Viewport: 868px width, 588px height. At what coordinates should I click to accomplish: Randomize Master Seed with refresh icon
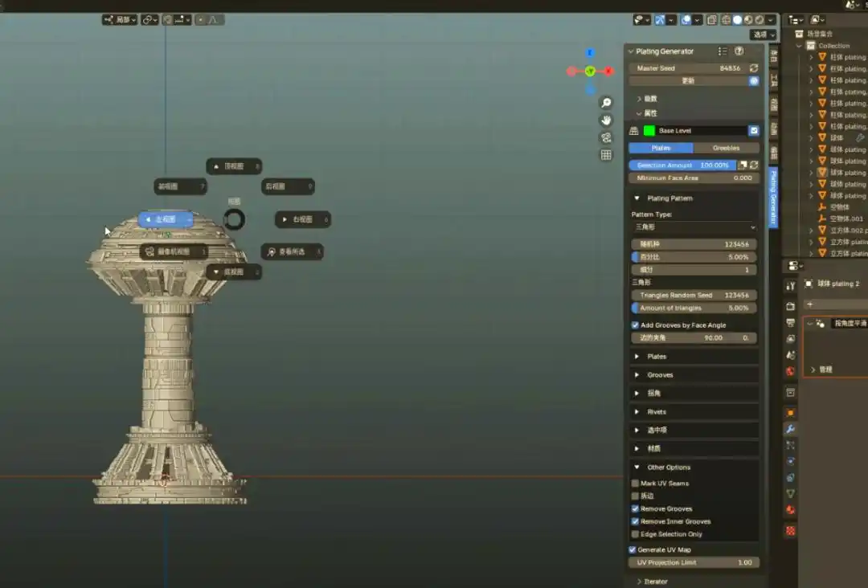[754, 68]
